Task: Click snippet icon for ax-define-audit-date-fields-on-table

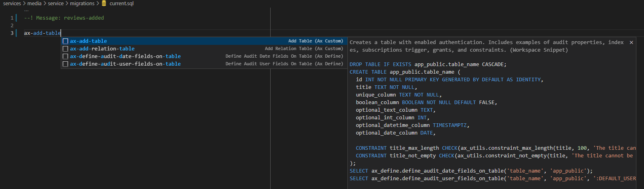Action: pos(66,56)
